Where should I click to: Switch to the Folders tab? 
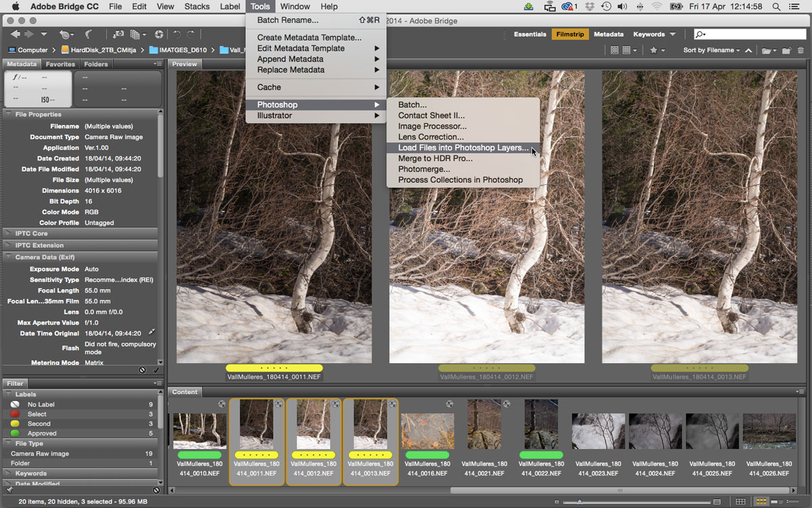tap(96, 64)
